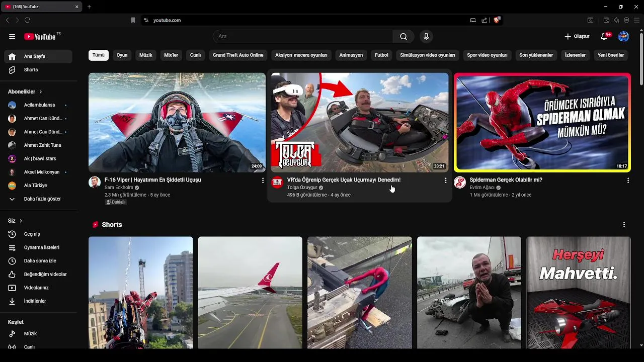Image resolution: width=644 pixels, height=362 pixels.
Task: Reload the page with refresh icon
Action: pos(27,20)
